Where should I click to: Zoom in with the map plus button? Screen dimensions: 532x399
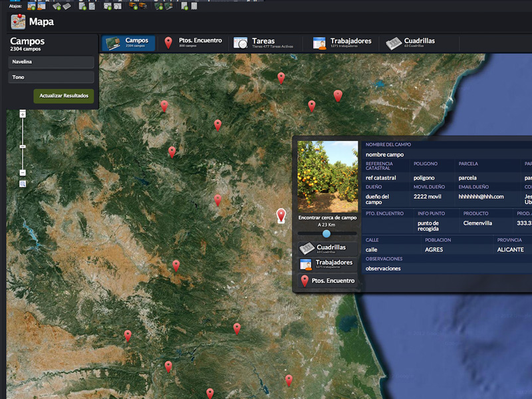point(23,114)
